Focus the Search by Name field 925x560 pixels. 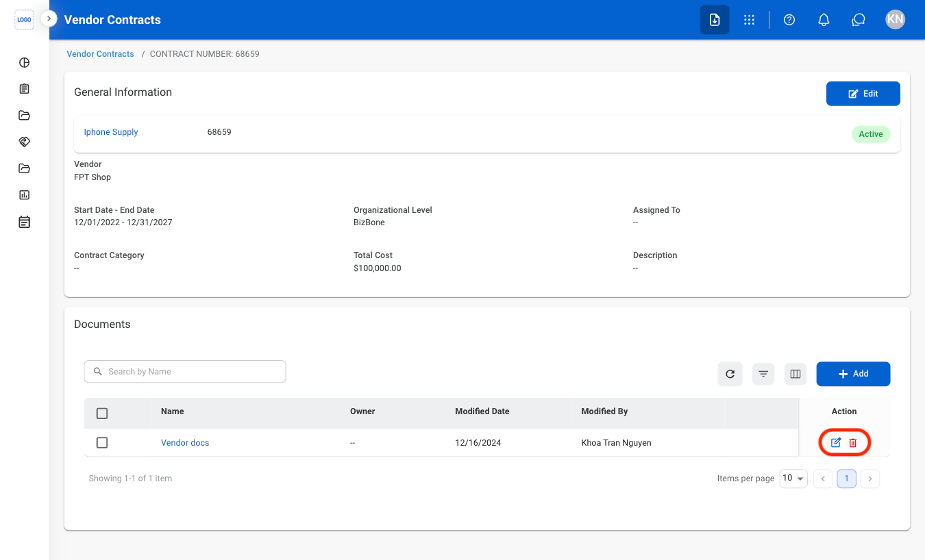click(x=185, y=372)
